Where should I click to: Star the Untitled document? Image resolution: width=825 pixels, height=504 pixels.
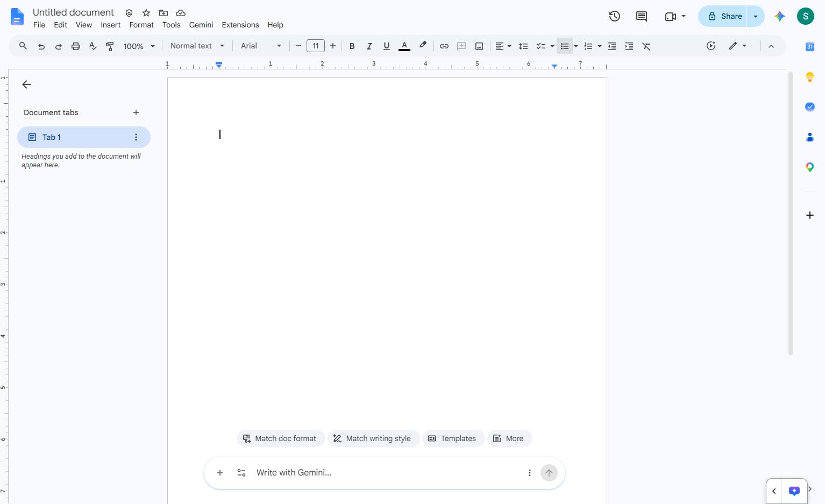click(x=146, y=13)
